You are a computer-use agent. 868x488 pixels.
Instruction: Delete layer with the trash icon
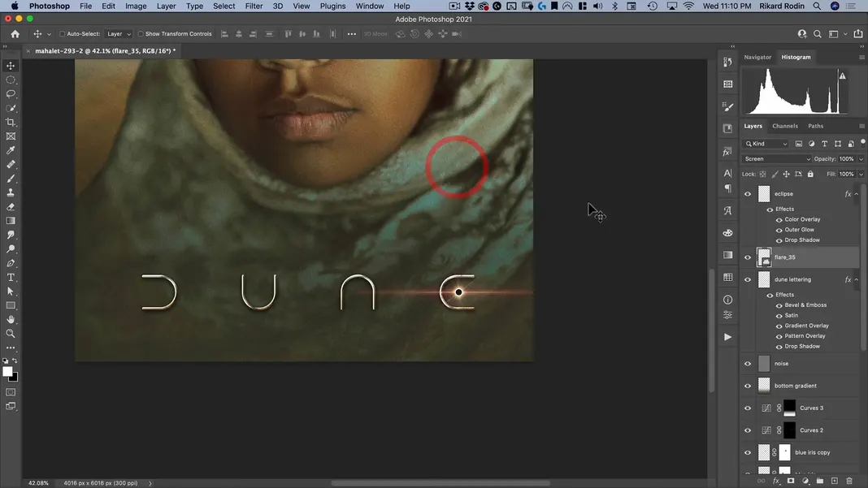[x=849, y=482]
